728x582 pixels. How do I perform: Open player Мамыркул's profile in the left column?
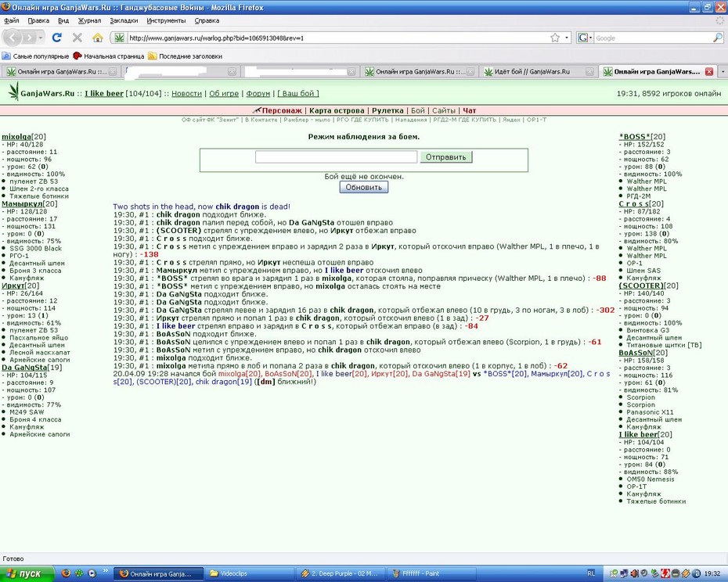coord(22,203)
